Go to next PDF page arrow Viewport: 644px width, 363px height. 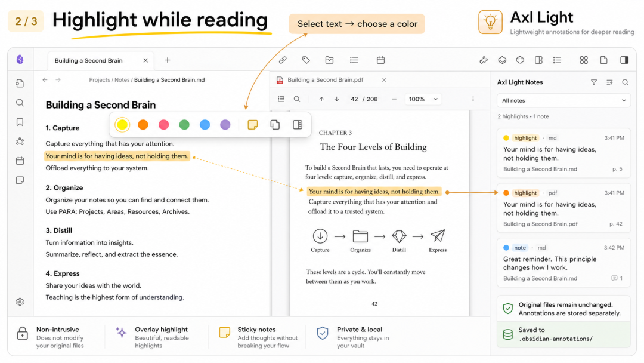click(337, 99)
